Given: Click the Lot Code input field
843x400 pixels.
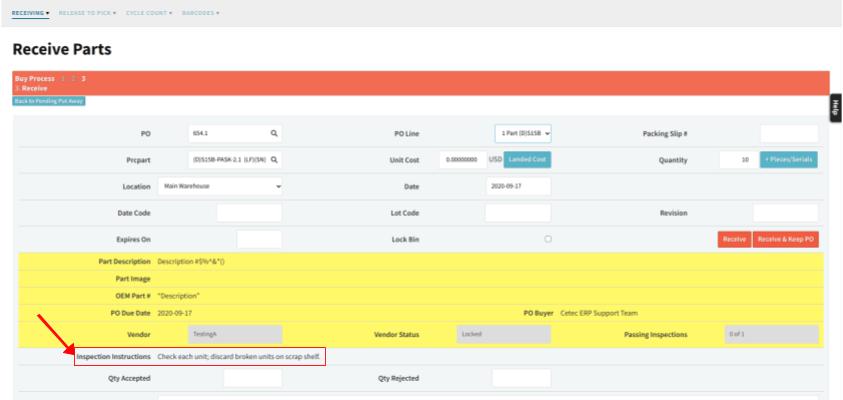Looking at the screenshot, I should 518,213.
